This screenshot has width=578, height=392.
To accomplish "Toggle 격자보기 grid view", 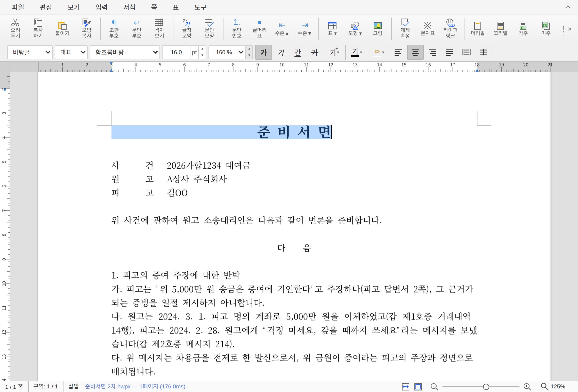I will tap(159, 28).
